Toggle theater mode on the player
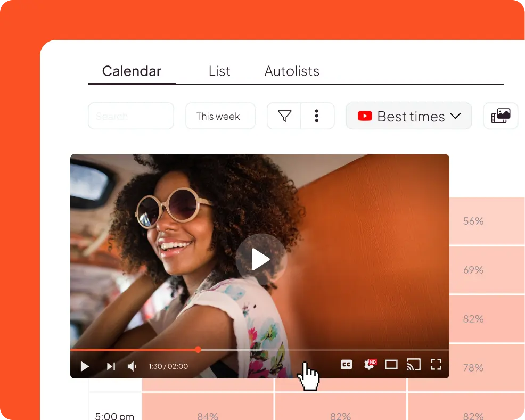The image size is (525, 420). point(391,365)
